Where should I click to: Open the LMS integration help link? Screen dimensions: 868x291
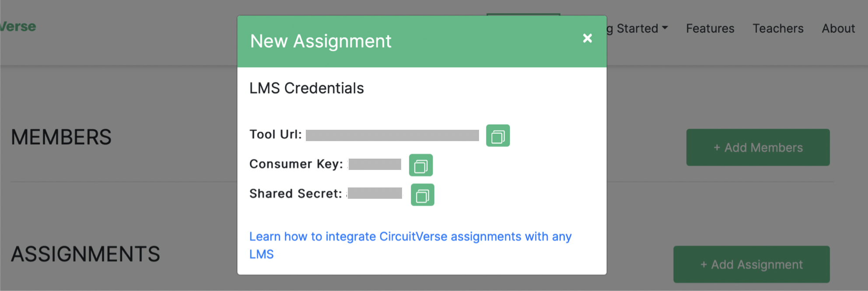point(410,237)
